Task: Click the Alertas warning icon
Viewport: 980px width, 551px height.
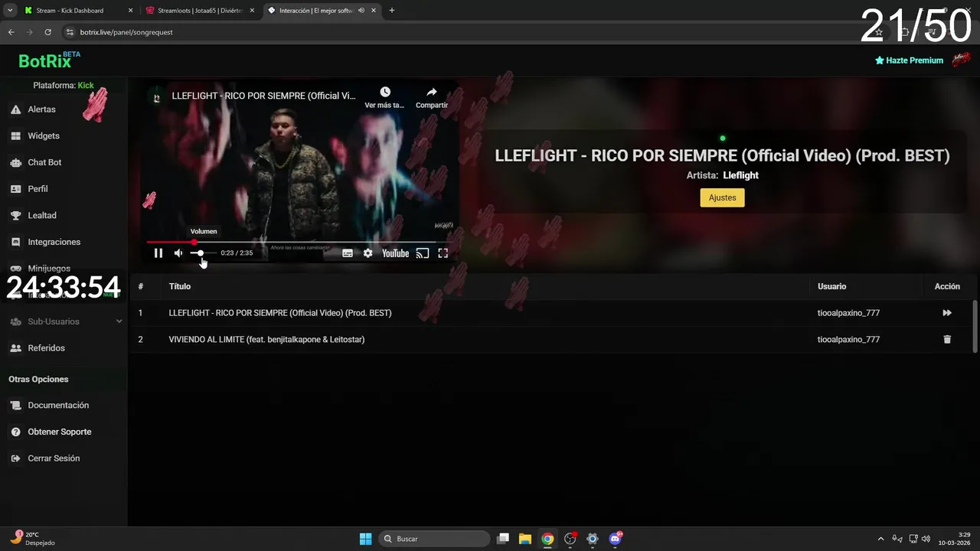Action: tap(15, 109)
